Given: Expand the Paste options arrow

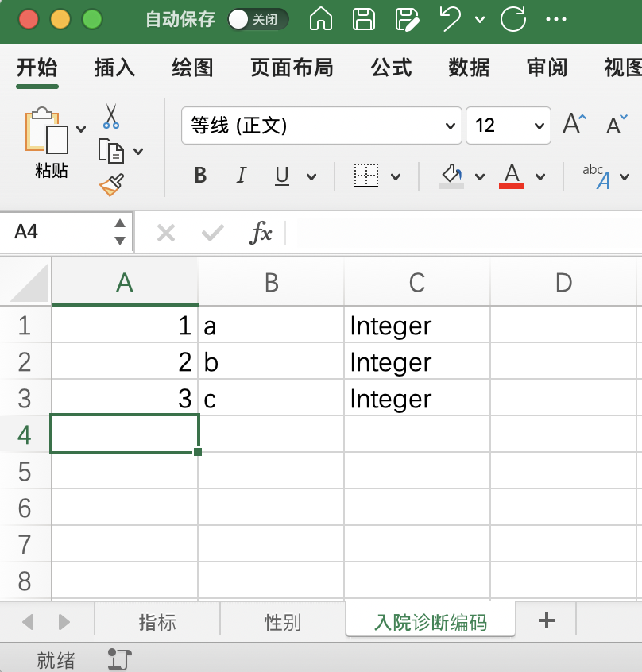Looking at the screenshot, I should 81,129.
